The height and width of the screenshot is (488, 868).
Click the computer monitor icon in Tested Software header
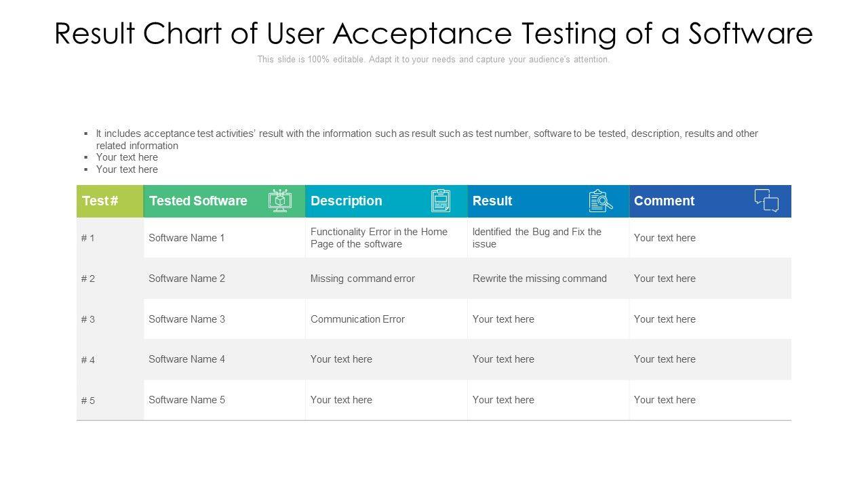[x=280, y=201]
